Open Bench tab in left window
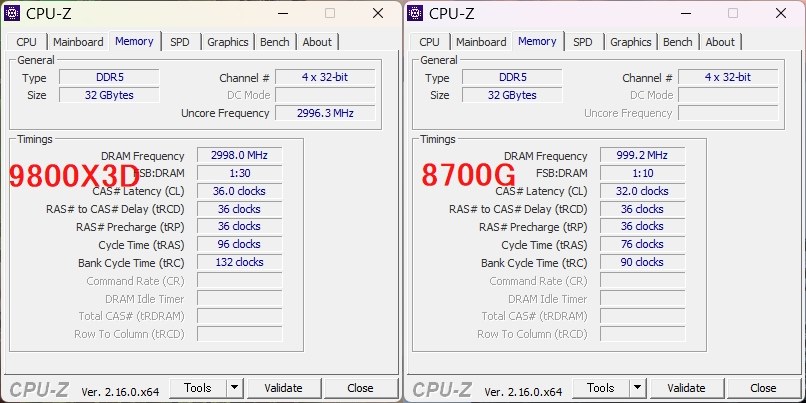 (x=274, y=42)
